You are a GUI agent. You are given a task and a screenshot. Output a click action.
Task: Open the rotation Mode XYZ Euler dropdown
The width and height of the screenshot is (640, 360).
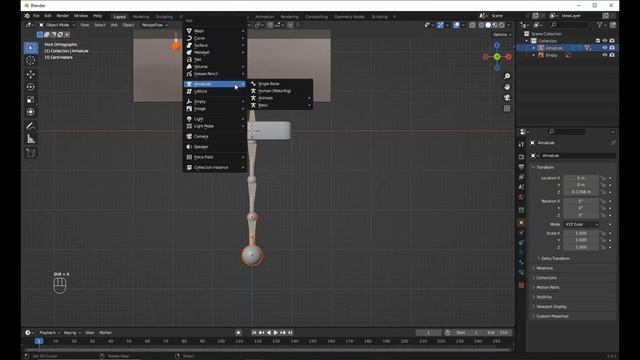581,224
